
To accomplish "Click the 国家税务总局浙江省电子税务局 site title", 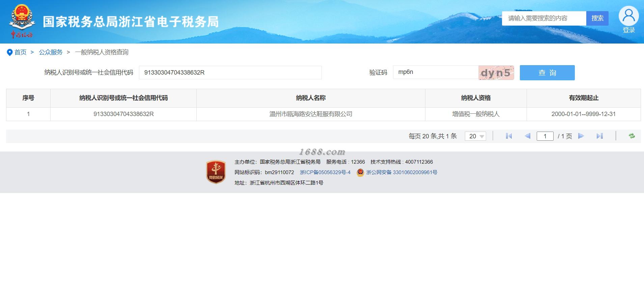I will pyautogui.click(x=131, y=22).
